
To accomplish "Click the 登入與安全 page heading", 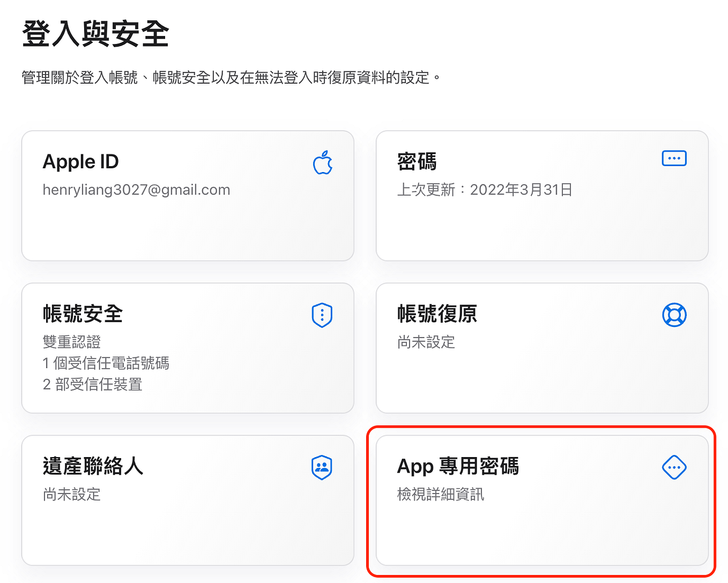I will click(x=95, y=34).
